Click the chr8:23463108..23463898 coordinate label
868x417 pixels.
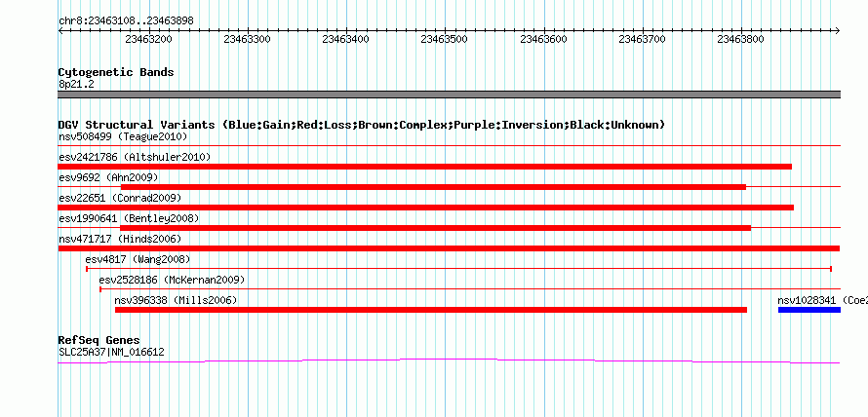(126, 21)
